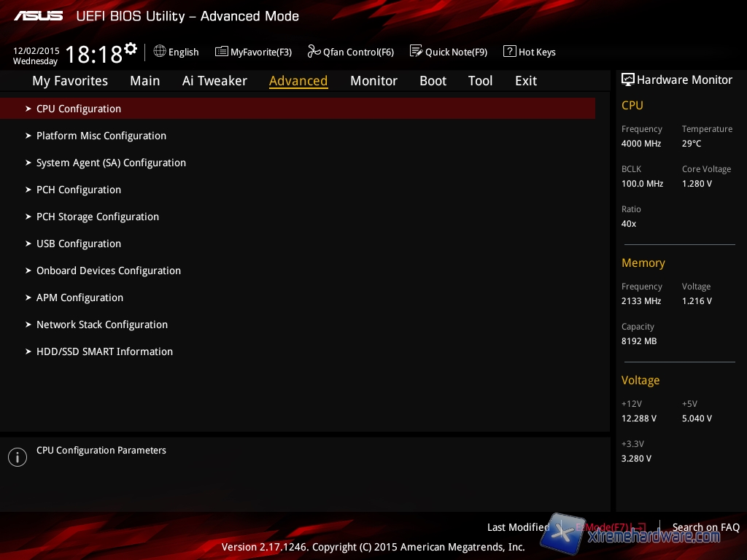The image size is (747, 560).
Task: Click the info icon in the help area
Action: click(17, 457)
